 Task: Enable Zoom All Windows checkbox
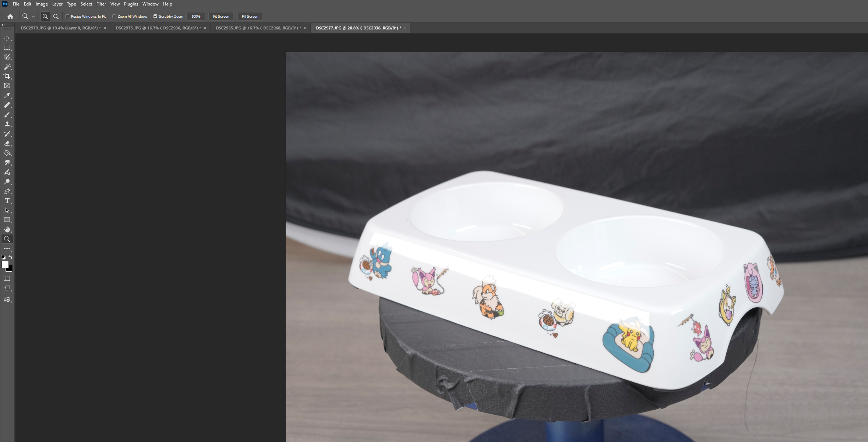(114, 17)
